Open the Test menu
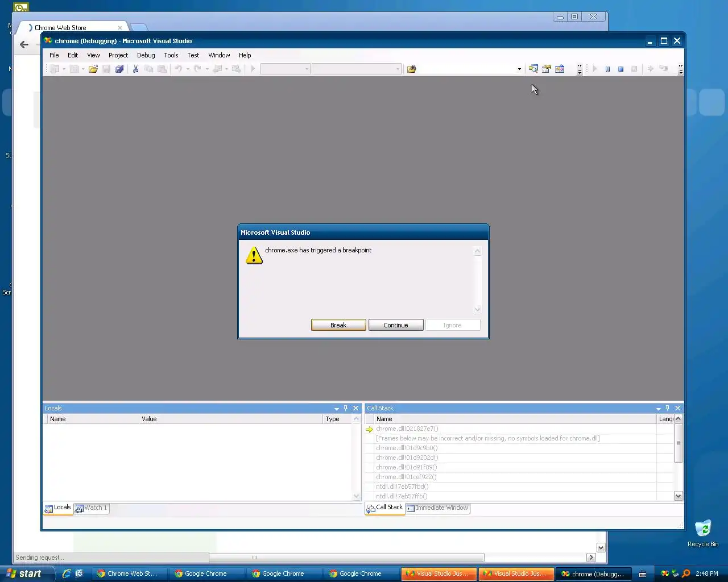Viewport: 728px width, 582px height. tap(193, 55)
